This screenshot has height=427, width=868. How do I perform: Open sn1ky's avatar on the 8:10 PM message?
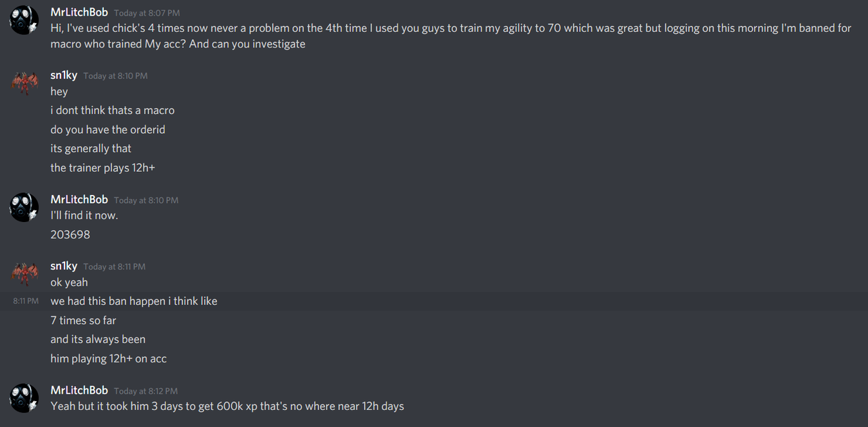coord(24,83)
